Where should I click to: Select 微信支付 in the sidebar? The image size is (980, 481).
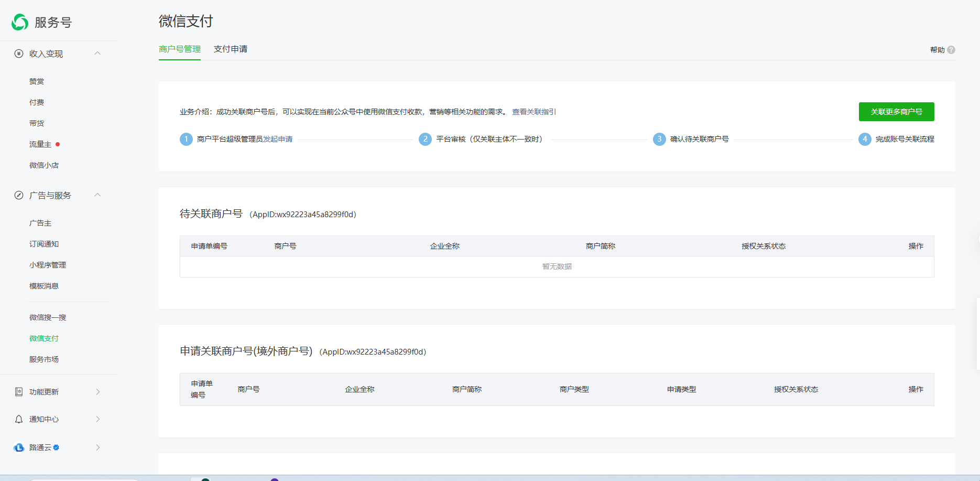44,338
